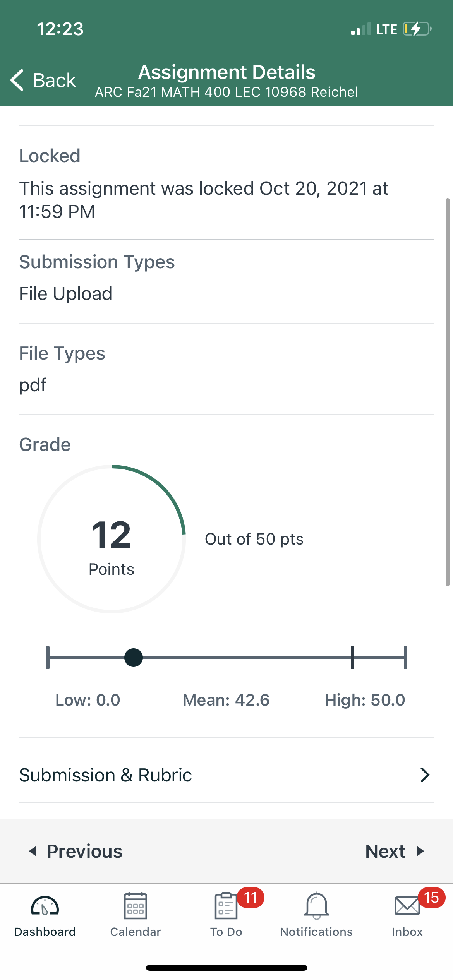
Task: Open the Notifications bell icon
Action: click(x=317, y=906)
